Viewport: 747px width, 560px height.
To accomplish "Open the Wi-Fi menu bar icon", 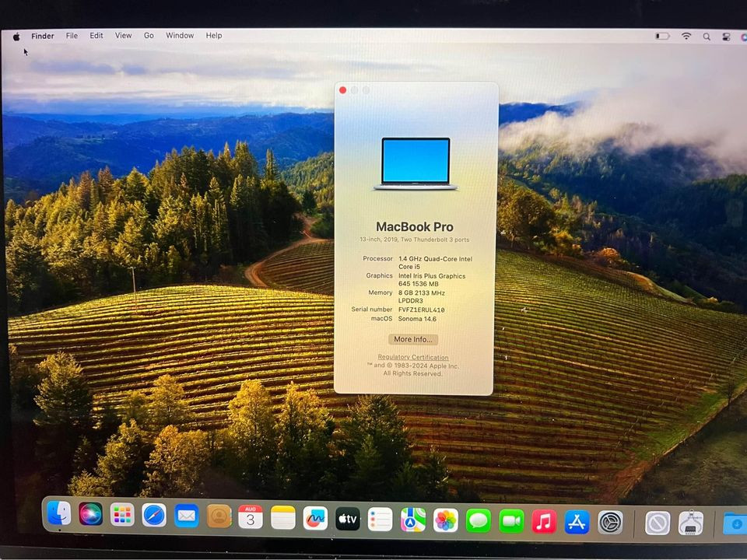I will [x=686, y=36].
